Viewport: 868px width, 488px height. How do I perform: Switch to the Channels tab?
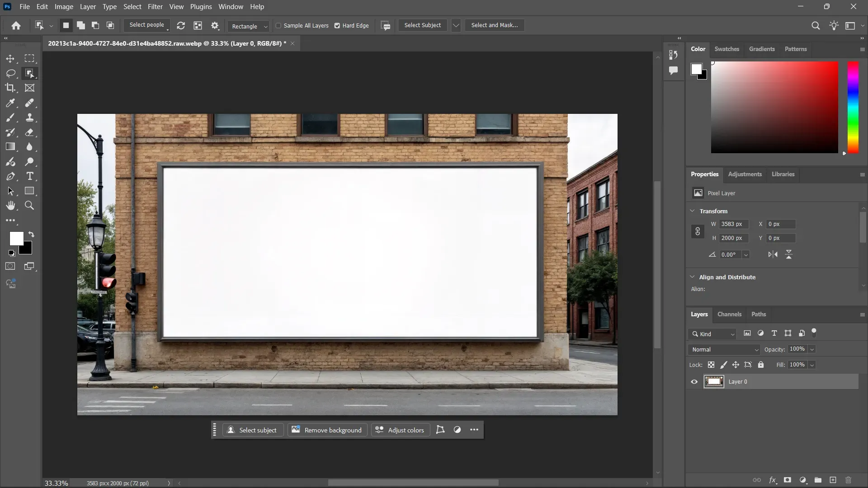point(729,314)
